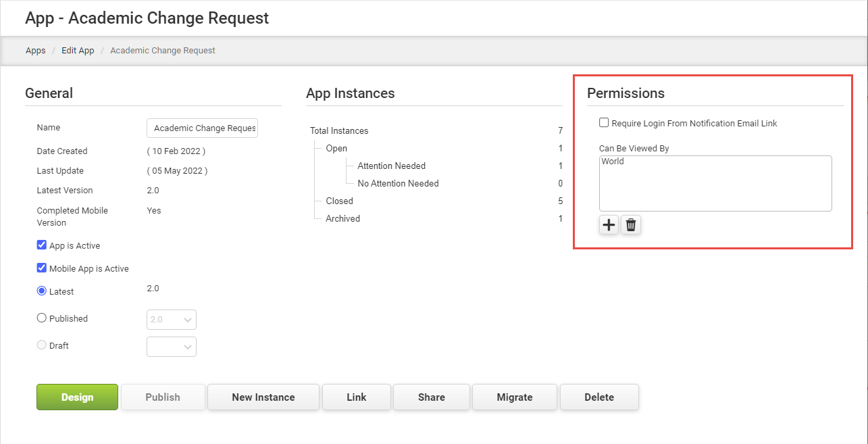Open the Draft version dropdown

pos(172,347)
